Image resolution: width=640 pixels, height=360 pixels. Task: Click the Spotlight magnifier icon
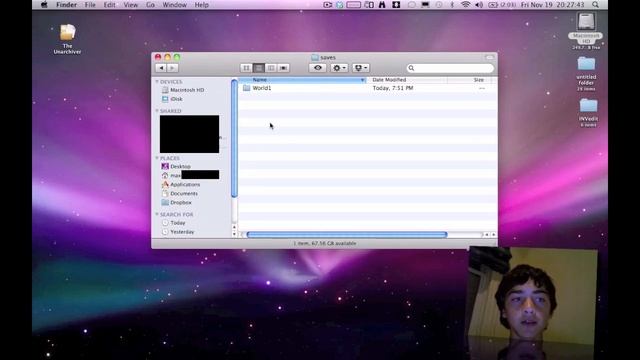tap(596, 5)
